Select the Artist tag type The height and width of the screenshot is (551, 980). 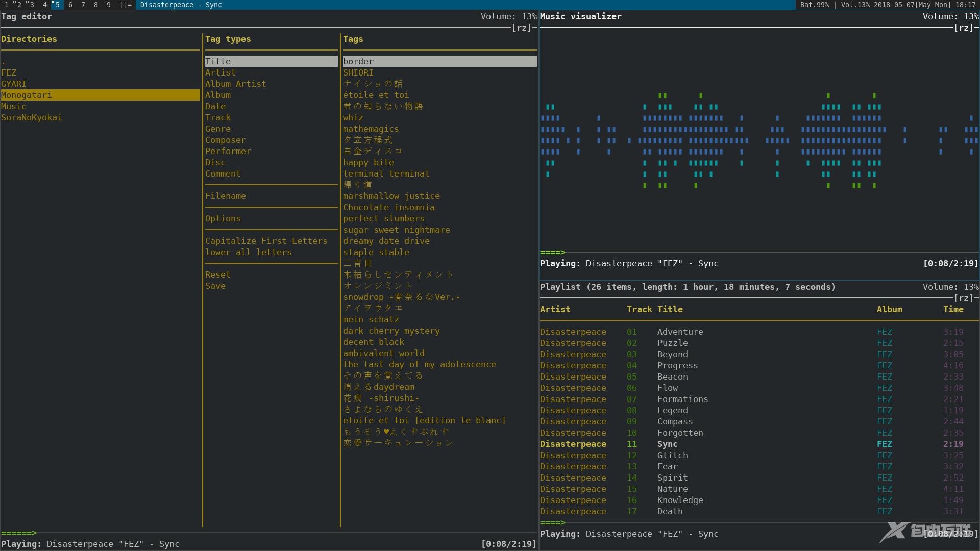272,72
